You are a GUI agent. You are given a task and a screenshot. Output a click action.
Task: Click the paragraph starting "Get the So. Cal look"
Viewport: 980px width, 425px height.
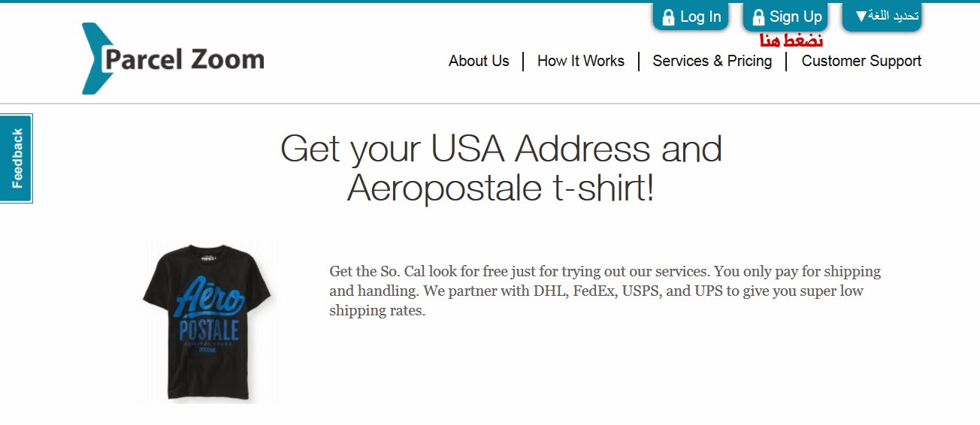pos(604,291)
